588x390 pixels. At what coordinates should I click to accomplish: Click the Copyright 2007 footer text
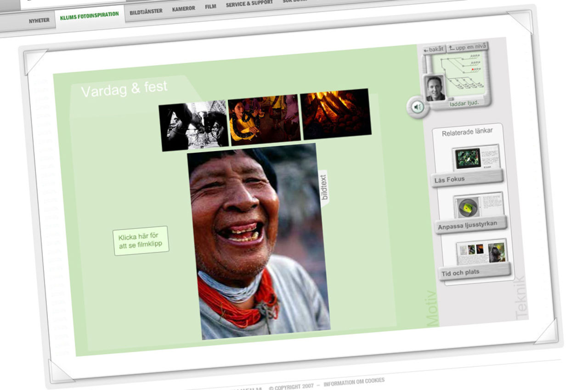coord(291,386)
